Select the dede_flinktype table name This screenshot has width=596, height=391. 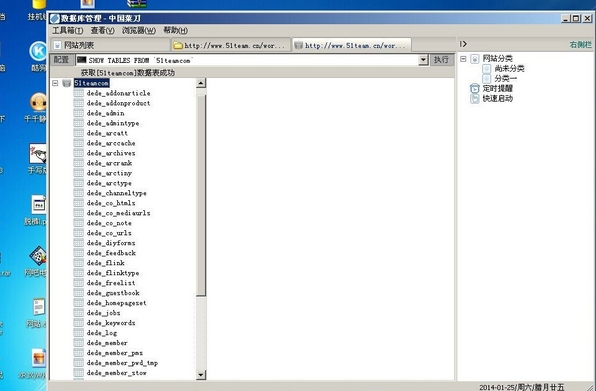click(x=113, y=273)
